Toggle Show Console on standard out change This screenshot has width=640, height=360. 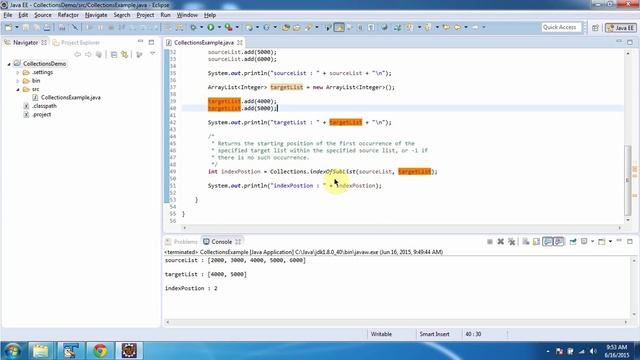[548, 242]
